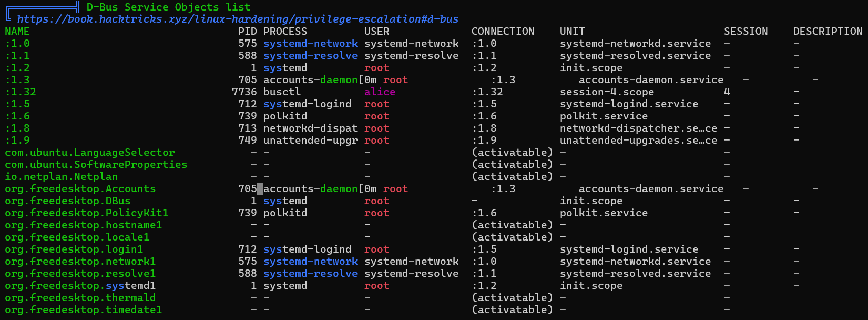Viewport: 868px width, 320px height.
Task: Select the io.netplan.Netplan service name
Action: pos(62,177)
